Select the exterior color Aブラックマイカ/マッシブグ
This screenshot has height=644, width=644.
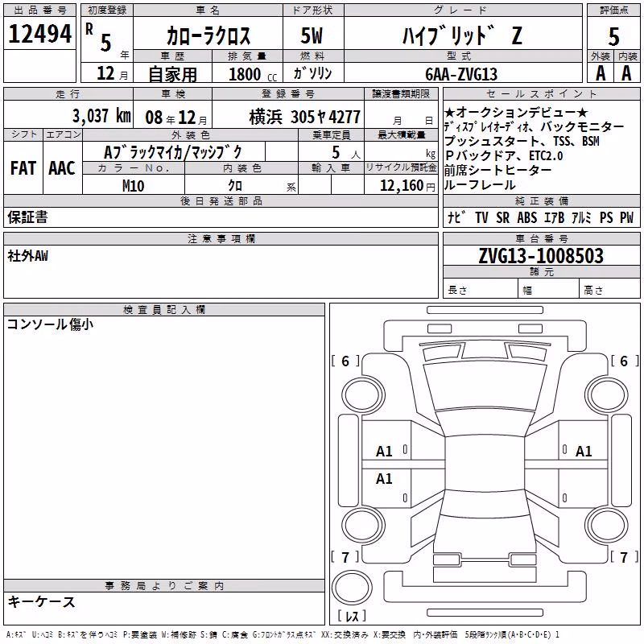tap(173, 152)
